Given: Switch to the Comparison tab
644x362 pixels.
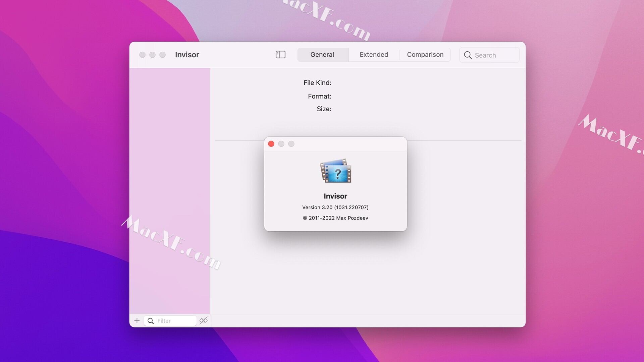Looking at the screenshot, I should tap(425, 54).
